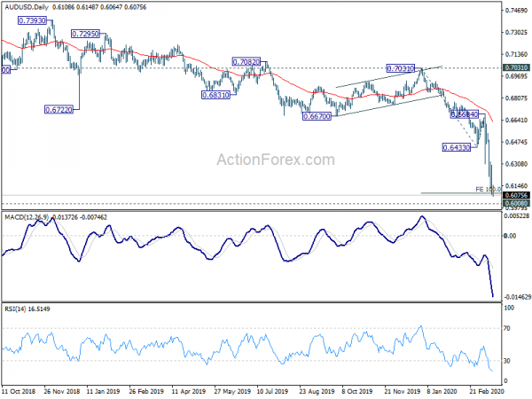Click the 0.66700 support label
532x399 pixels.
click(317, 116)
